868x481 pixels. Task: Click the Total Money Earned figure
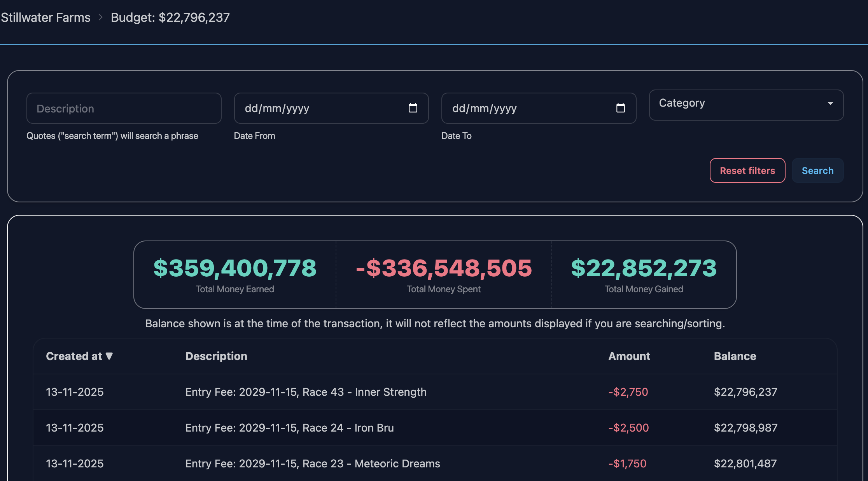point(235,268)
